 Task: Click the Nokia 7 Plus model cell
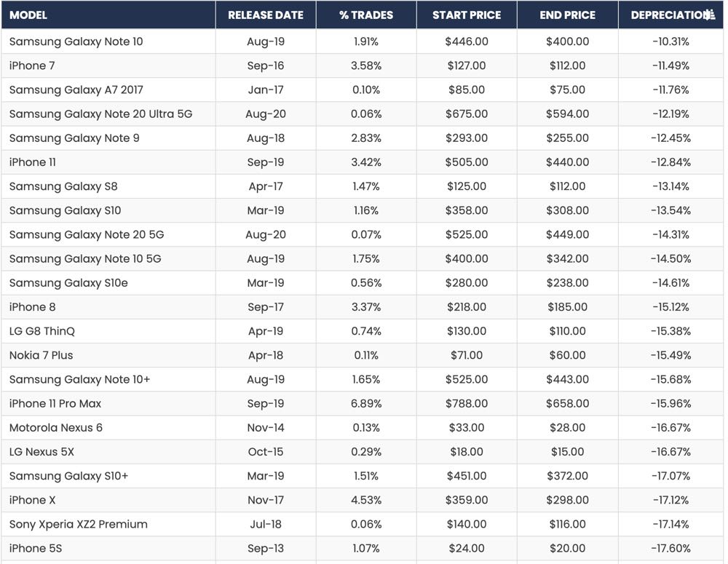pyautogui.click(x=41, y=355)
